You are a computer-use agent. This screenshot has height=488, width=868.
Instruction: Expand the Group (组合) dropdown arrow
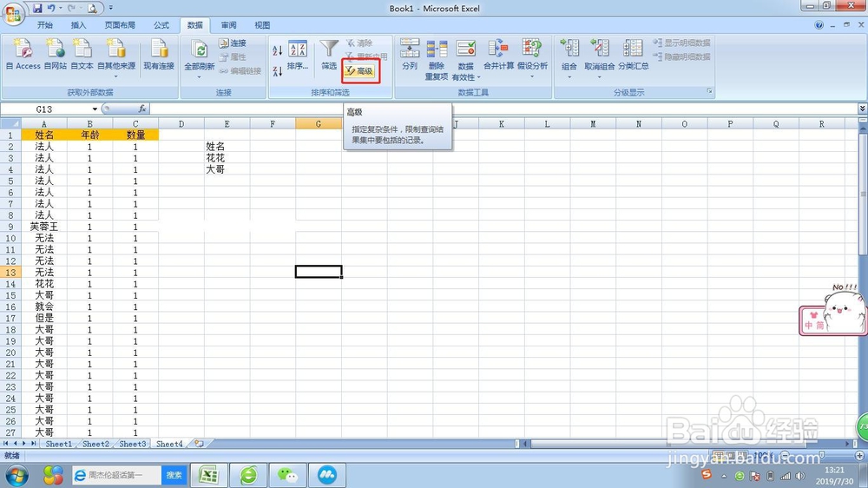pos(569,76)
